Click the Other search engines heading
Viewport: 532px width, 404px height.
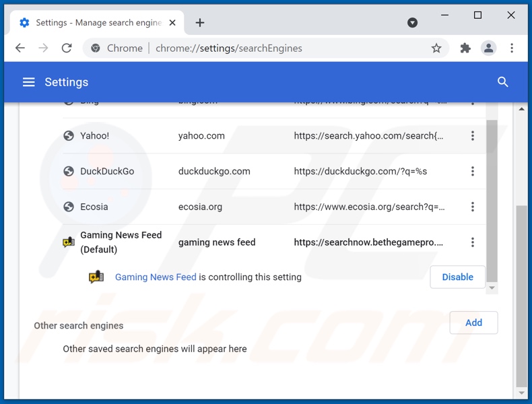click(x=78, y=326)
